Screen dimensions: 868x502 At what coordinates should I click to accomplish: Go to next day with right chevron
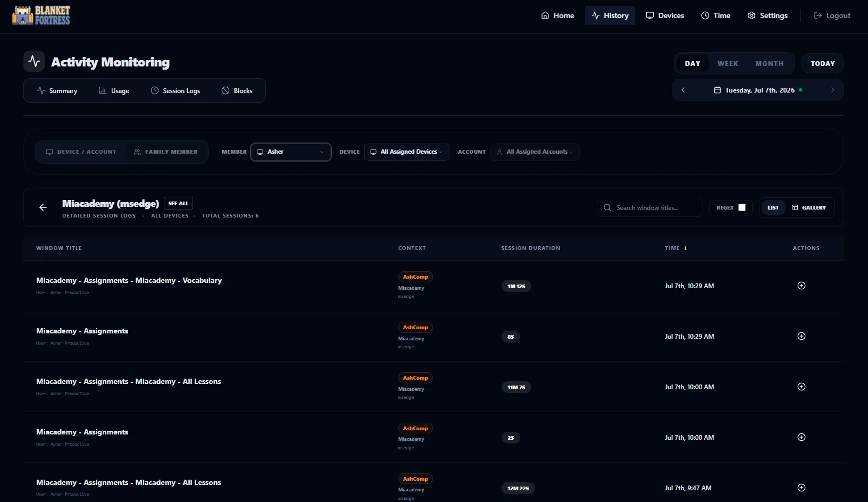832,90
